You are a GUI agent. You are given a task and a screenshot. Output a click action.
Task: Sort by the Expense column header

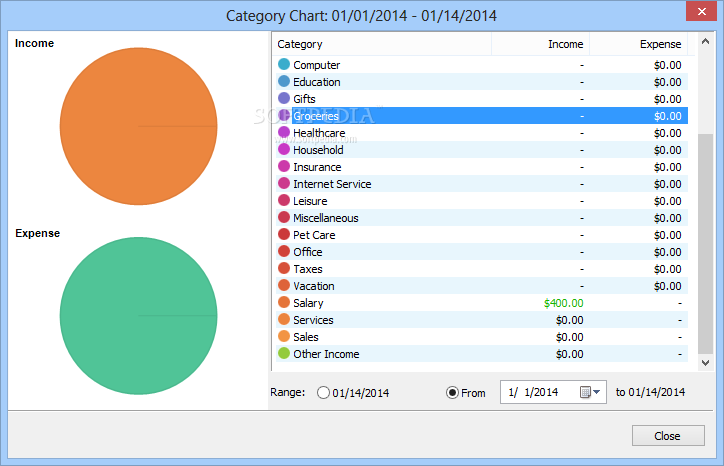pyautogui.click(x=639, y=44)
